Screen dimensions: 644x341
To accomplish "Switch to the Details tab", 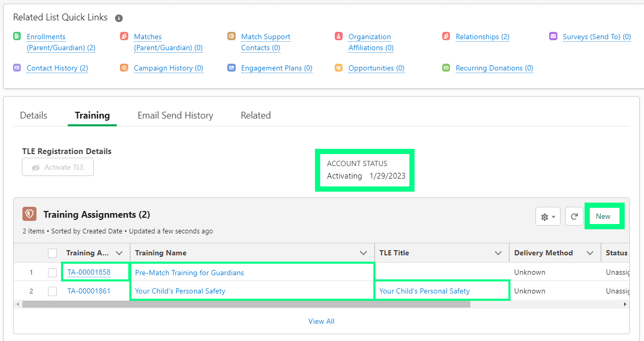I will pyautogui.click(x=33, y=115).
